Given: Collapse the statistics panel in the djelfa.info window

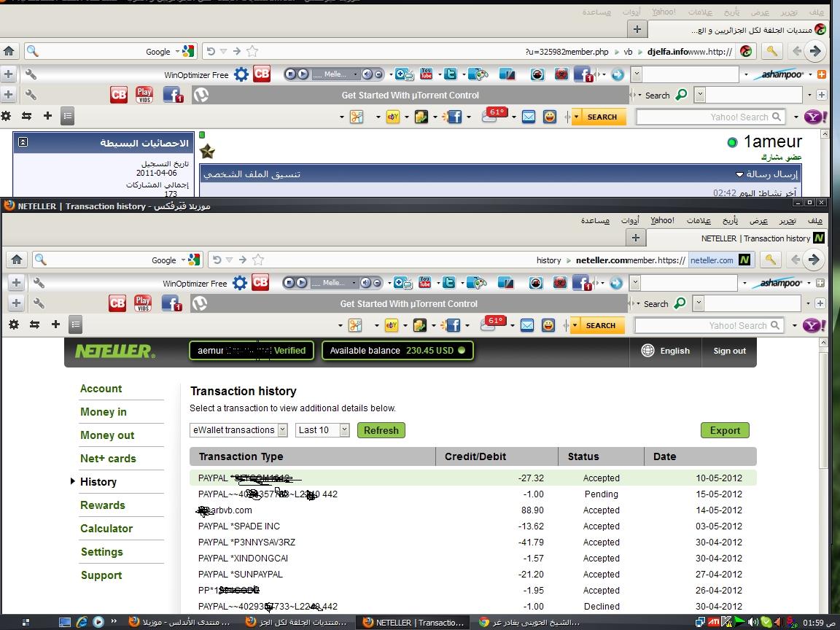Looking at the screenshot, I should [x=23, y=142].
